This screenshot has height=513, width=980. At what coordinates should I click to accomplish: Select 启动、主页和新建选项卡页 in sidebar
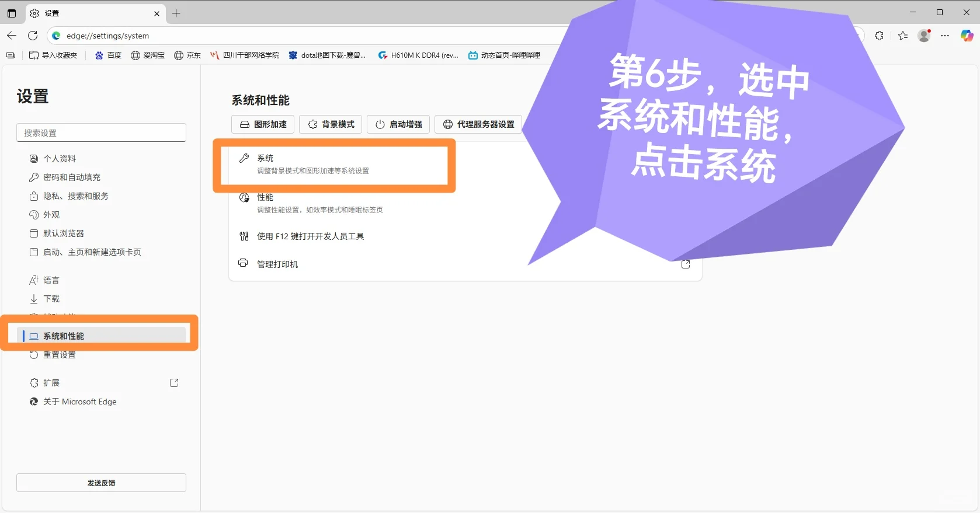pyautogui.click(x=101, y=252)
